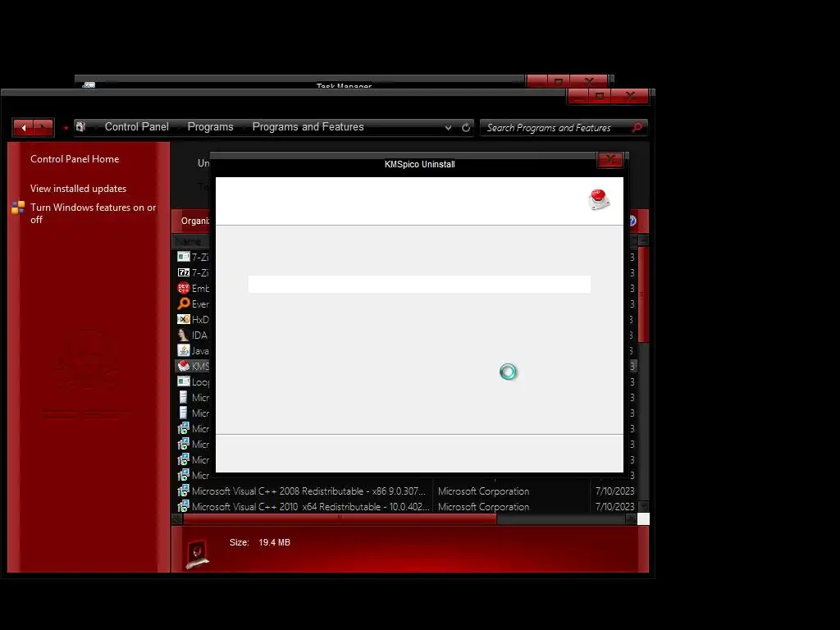Click the icon of Visual C++ 2008 Redistributable row
840x630 pixels.
183,491
